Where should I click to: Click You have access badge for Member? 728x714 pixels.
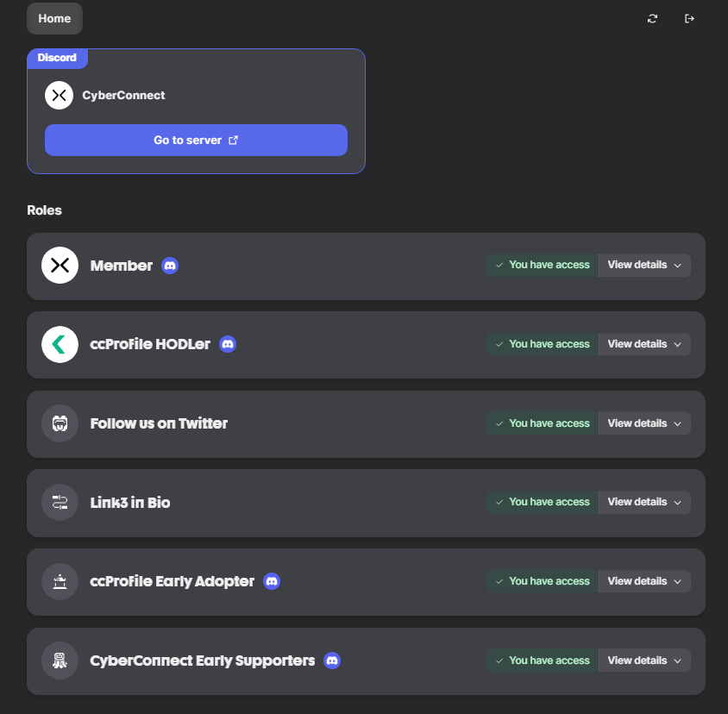(x=543, y=265)
